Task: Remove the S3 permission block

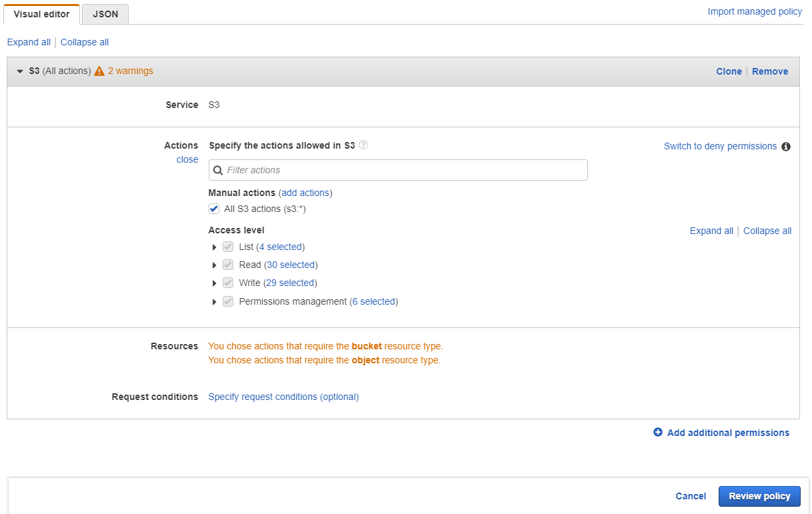Action: (x=770, y=71)
